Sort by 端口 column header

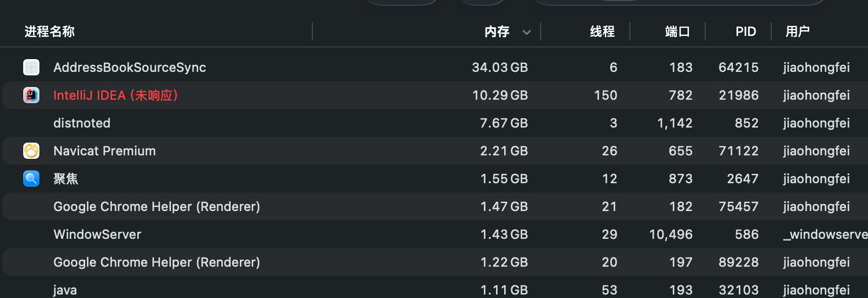(677, 32)
